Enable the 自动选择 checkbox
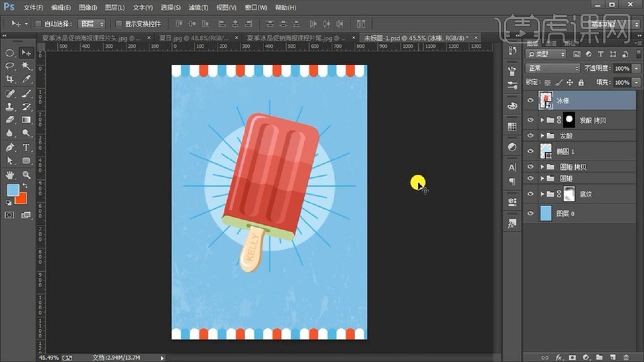The height and width of the screenshot is (362, 644). [39, 24]
